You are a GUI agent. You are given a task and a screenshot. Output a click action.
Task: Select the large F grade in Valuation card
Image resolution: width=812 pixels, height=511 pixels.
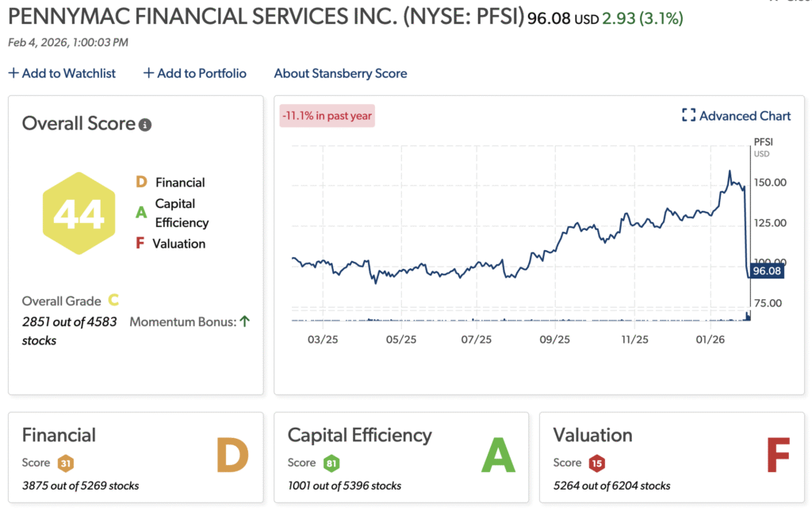(x=778, y=456)
